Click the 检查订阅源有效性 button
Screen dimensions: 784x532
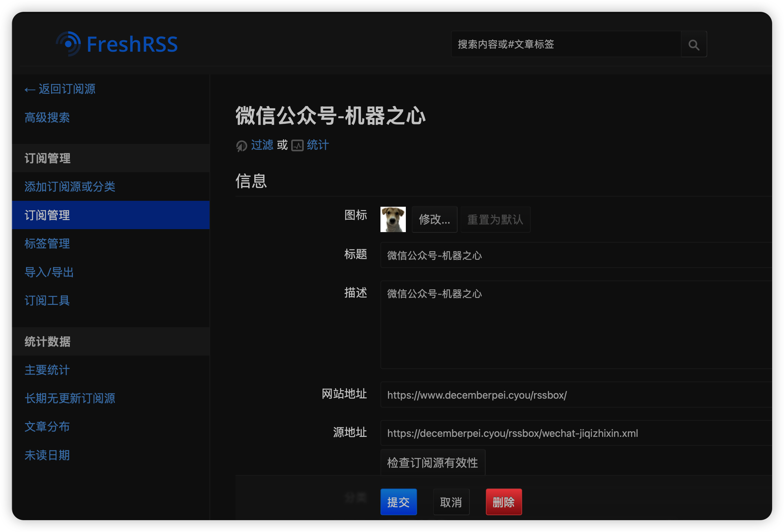433,463
